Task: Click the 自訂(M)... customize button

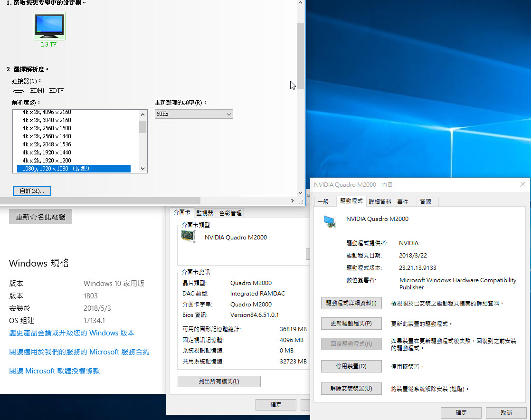Action: [x=32, y=191]
